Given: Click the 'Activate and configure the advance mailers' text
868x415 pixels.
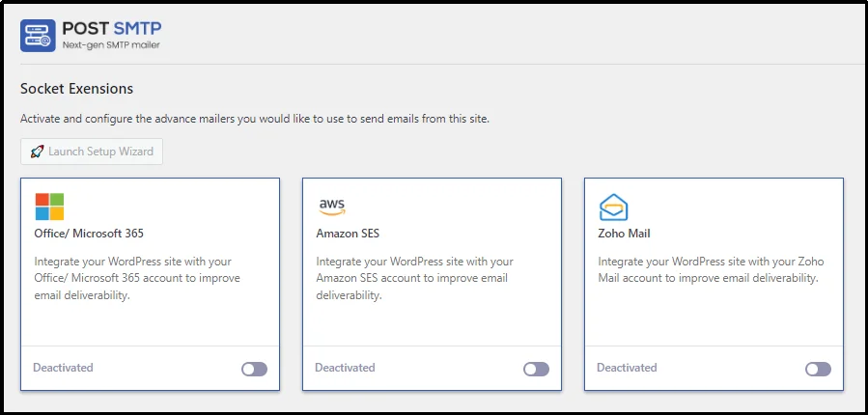Looking at the screenshot, I should [x=255, y=119].
